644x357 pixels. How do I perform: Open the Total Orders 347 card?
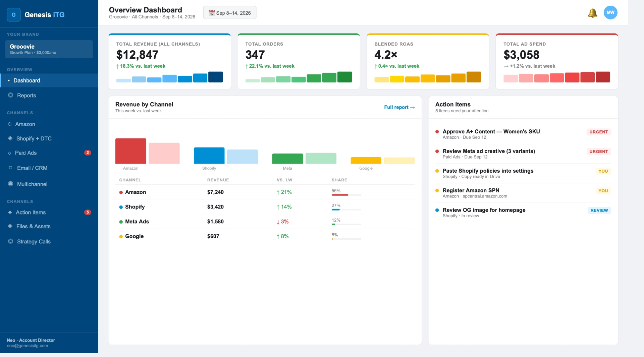[299, 61]
